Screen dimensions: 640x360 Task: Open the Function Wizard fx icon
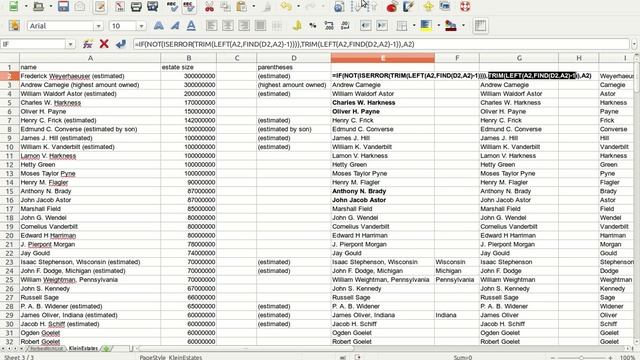pyautogui.click(x=88, y=44)
